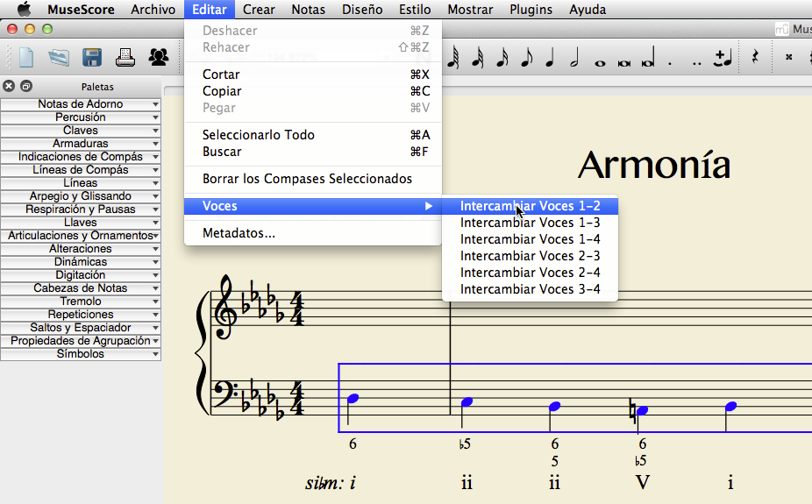This screenshot has width=812, height=504.
Task: Select Intercambiar Voces 2-4
Action: (x=530, y=273)
